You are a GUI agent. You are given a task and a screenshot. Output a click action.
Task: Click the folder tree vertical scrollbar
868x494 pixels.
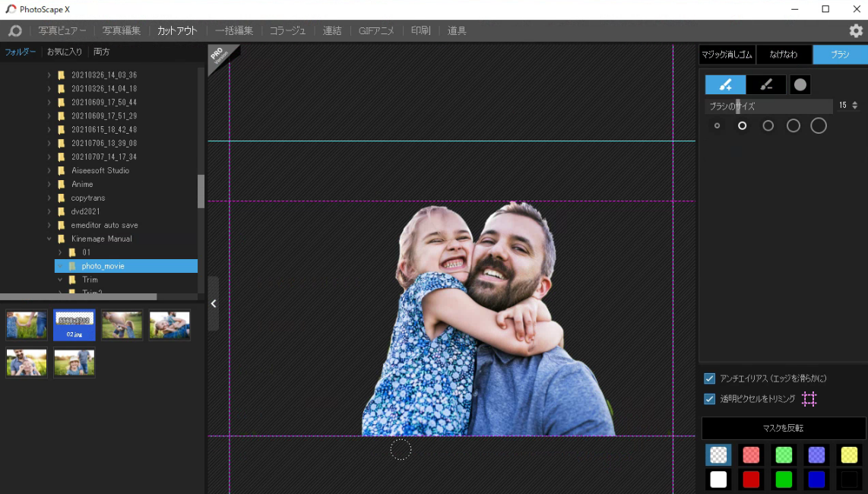click(201, 191)
